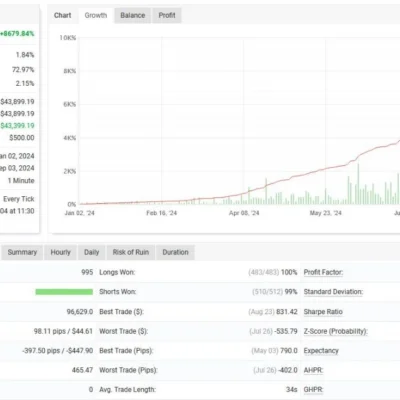Select the Worst Trade ($) value -535.79
The image size is (400, 400).
pyautogui.click(x=286, y=331)
